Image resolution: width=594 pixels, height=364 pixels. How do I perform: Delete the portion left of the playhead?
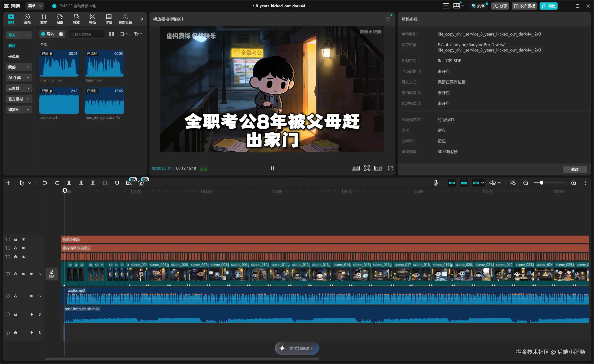(81, 183)
